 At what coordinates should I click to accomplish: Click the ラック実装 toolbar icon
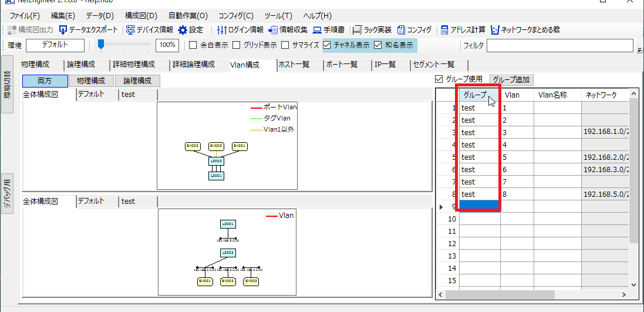(x=358, y=29)
